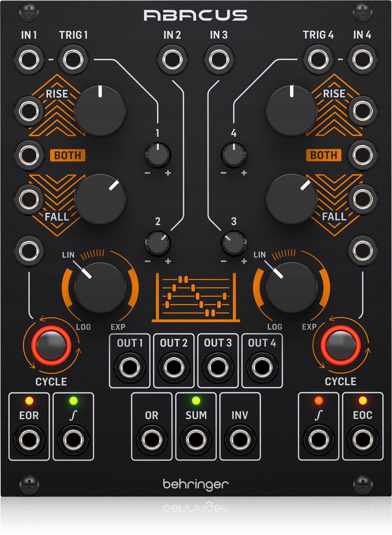Click the TRIG 4 input jack

(318, 59)
